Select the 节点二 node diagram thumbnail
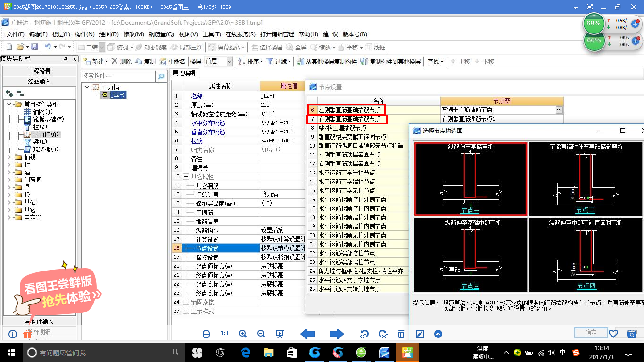Image resolution: width=644 pixels, height=362 pixels. pos(585,179)
